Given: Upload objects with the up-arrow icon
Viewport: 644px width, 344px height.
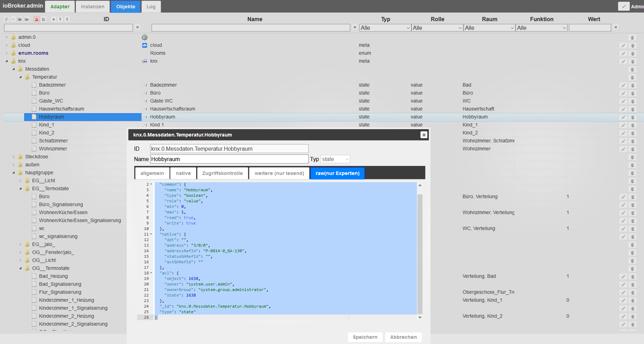Looking at the screenshot, I should pos(60,19).
